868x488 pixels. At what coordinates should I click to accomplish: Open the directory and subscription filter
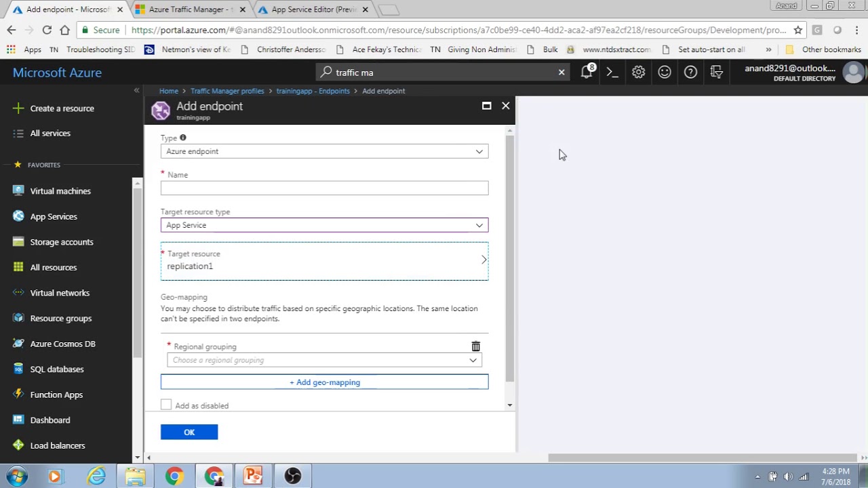click(716, 73)
